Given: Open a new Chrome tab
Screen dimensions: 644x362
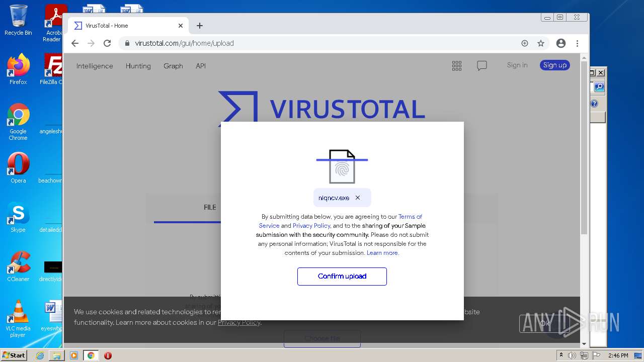Looking at the screenshot, I should tap(200, 26).
